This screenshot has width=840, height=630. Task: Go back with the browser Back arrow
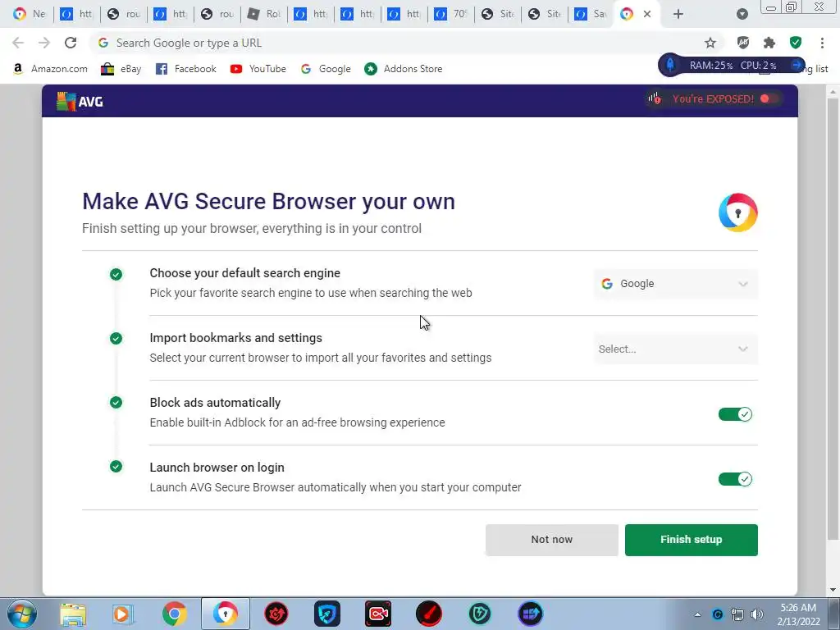[18, 43]
